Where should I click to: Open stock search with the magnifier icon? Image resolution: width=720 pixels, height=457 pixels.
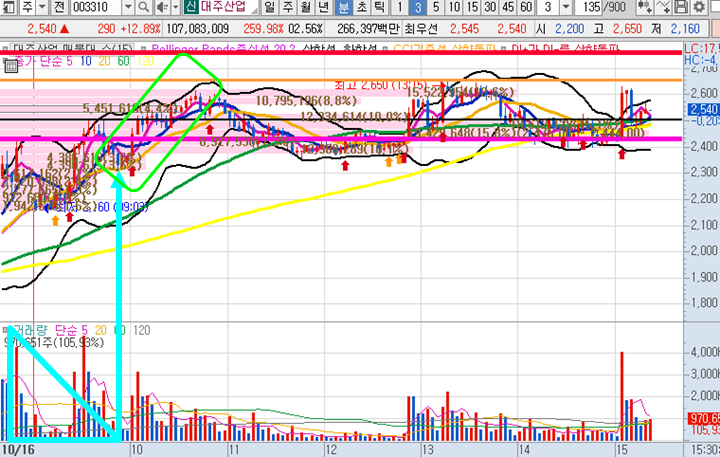point(143,7)
